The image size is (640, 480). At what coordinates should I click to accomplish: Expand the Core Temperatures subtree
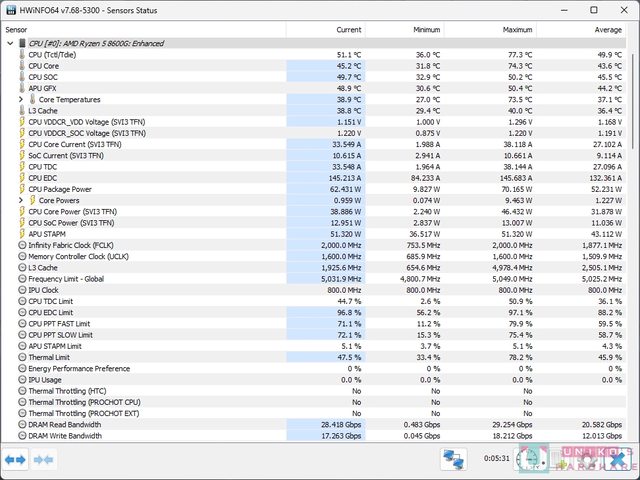tap(21, 100)
